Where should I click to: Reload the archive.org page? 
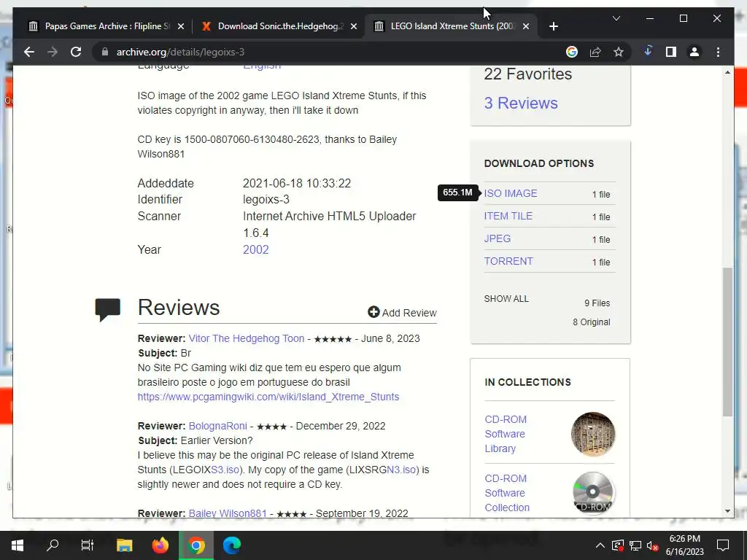pos(76,52)
